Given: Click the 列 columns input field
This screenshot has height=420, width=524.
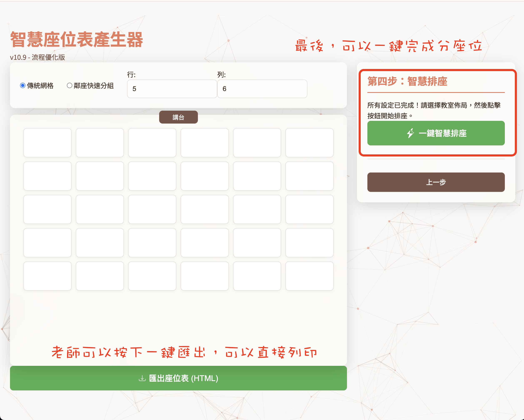Looking at the screenshot, I should tap(262, 89).
